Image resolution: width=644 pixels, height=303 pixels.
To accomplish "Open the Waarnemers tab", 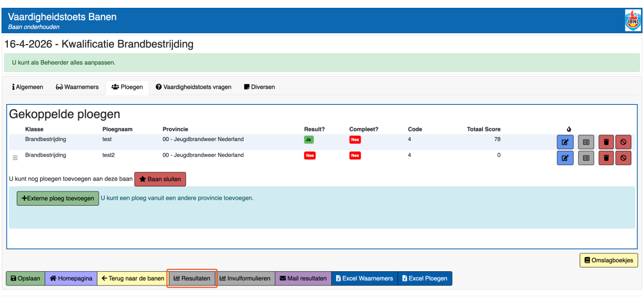I will (77, 87).
